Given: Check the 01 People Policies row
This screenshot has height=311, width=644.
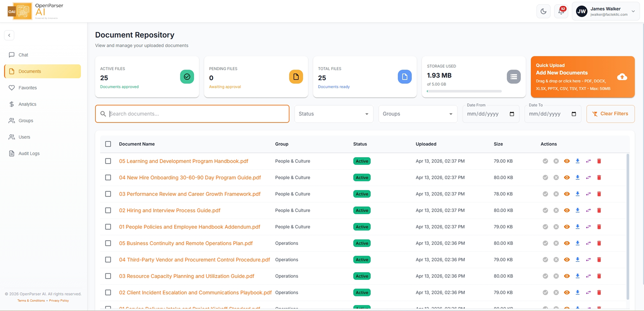Looking at the screenshot, I should (108, 227).
